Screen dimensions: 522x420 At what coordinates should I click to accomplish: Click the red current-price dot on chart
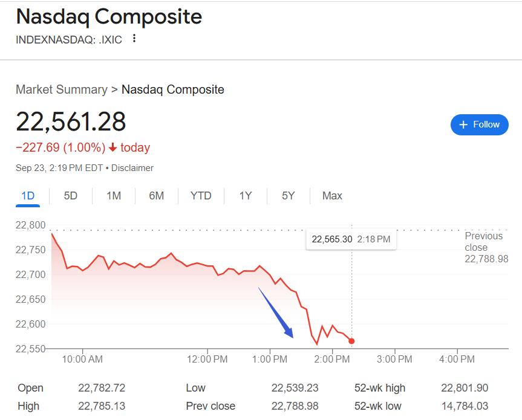tap(351, 341)
